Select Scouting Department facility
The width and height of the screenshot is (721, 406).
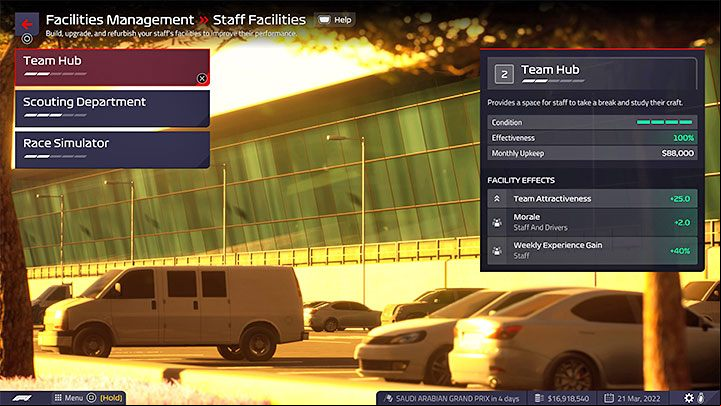[112, 109]
